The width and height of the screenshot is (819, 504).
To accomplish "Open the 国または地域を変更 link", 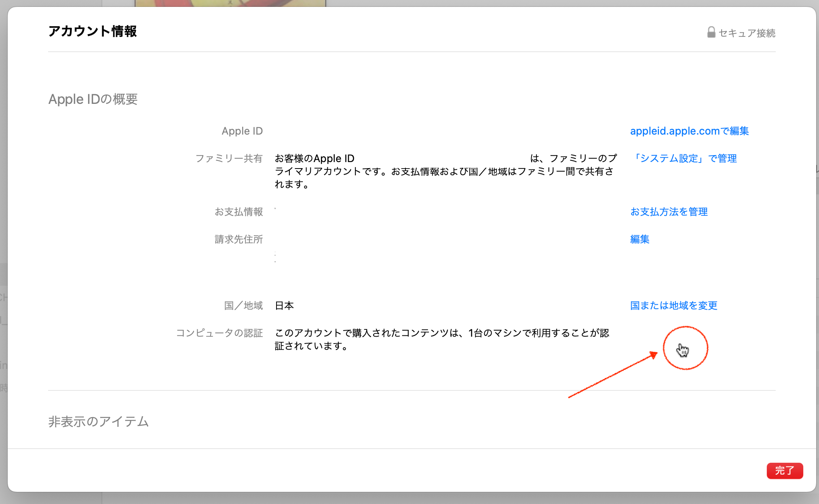I will (673, 306).
